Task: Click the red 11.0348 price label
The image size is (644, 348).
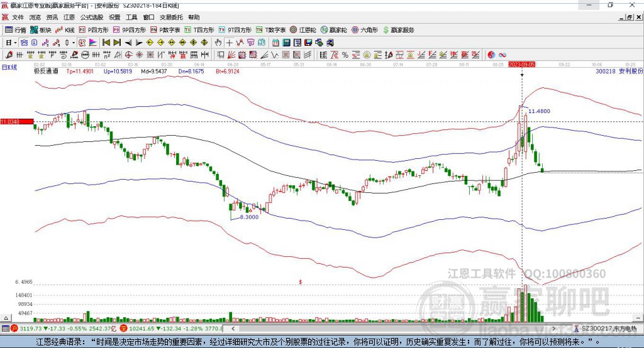Action: 17,121
